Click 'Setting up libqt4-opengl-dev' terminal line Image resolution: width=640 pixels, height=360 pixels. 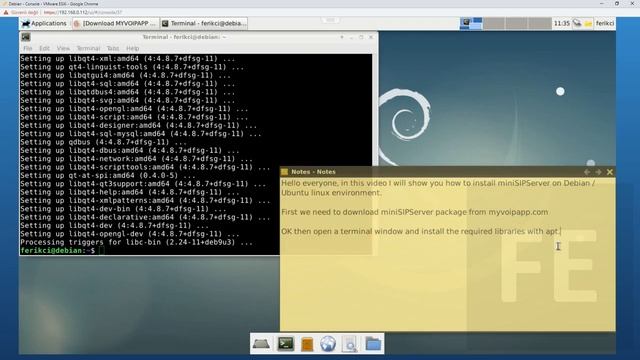(x=130, y=234)
